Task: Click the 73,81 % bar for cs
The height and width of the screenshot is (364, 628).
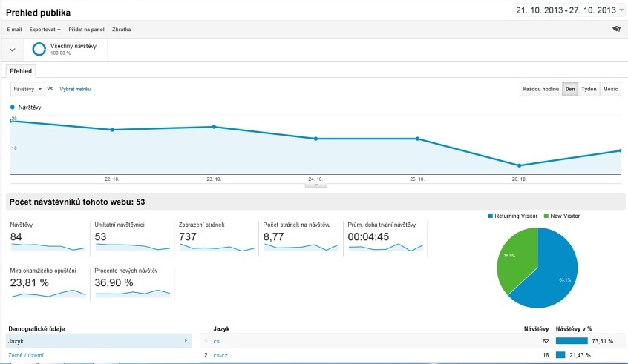Action: click(572, 341)
